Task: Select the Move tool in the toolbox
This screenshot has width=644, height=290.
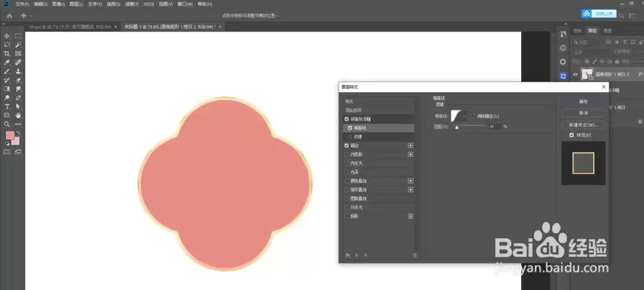Action: pyautogui.click(x=7, y=36)
